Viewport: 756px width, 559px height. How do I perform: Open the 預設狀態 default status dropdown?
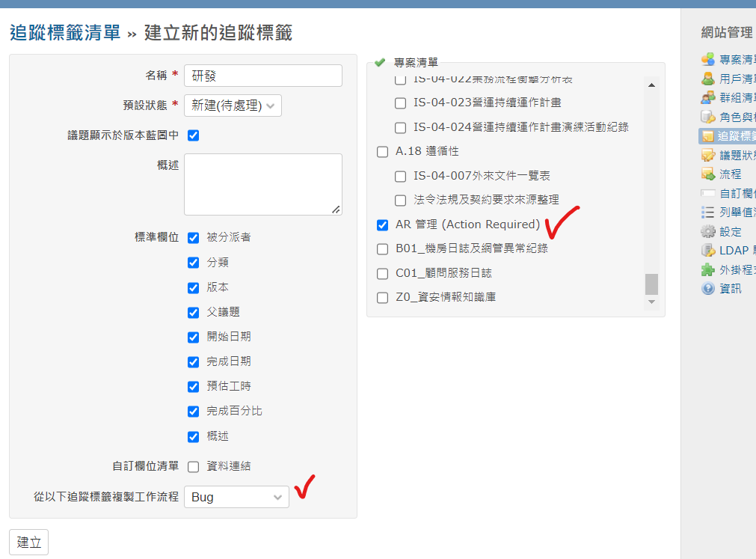pyautogui.click(x=233, y=106)
